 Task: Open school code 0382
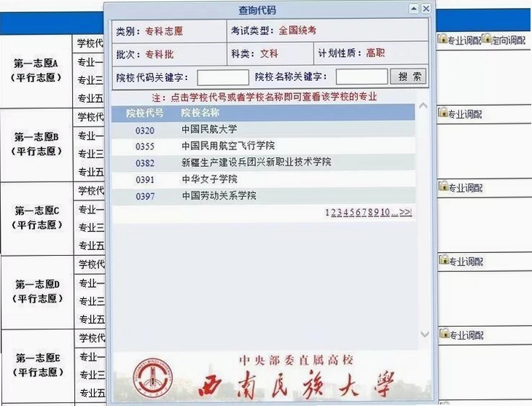click(145, 163)
